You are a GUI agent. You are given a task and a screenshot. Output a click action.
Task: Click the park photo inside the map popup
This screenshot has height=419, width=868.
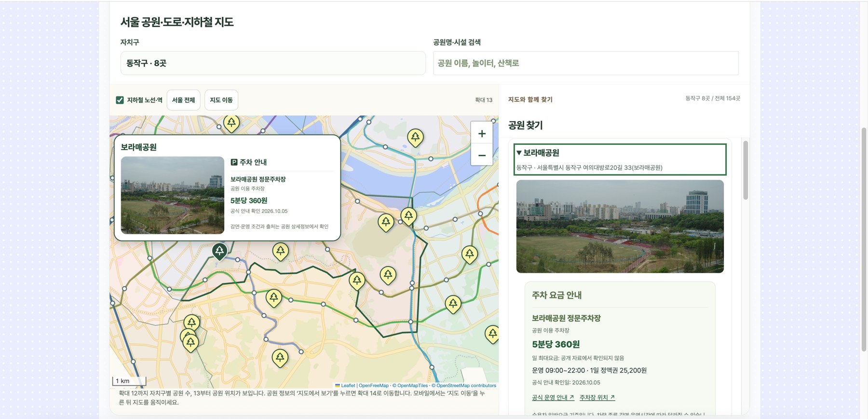(173, 195)
